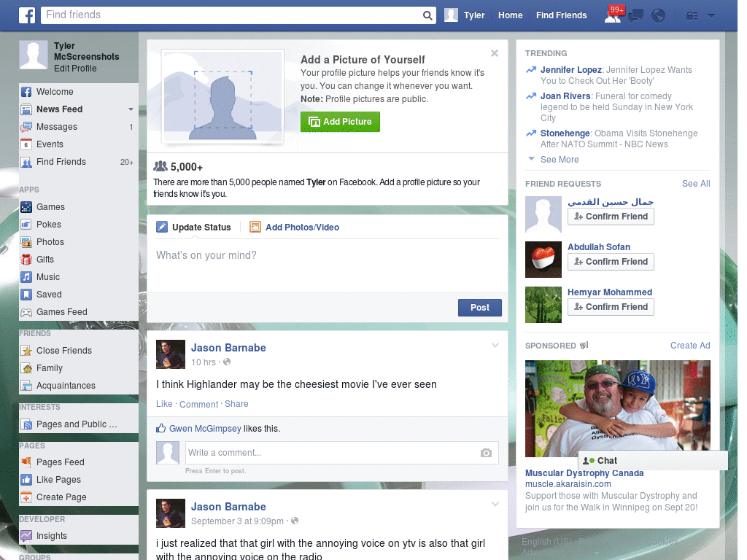
Task: Select the Update Status tab
Action: 193,227
